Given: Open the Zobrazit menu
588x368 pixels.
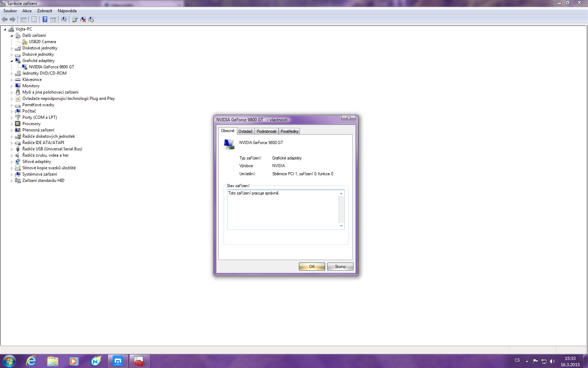Looking at the screenshot, I should (44, 11).
